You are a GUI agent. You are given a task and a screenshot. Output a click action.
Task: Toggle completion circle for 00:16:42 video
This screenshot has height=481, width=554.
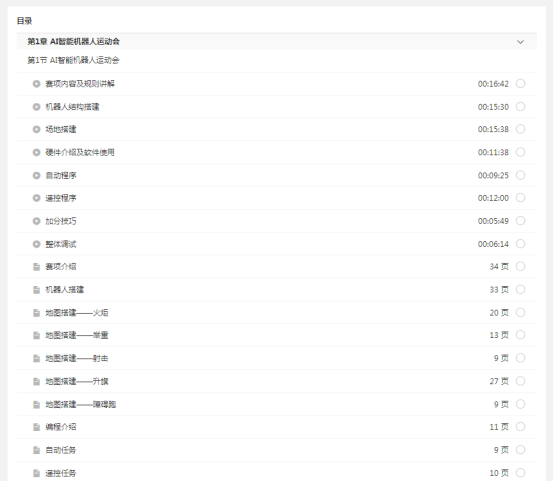[520, 83]
